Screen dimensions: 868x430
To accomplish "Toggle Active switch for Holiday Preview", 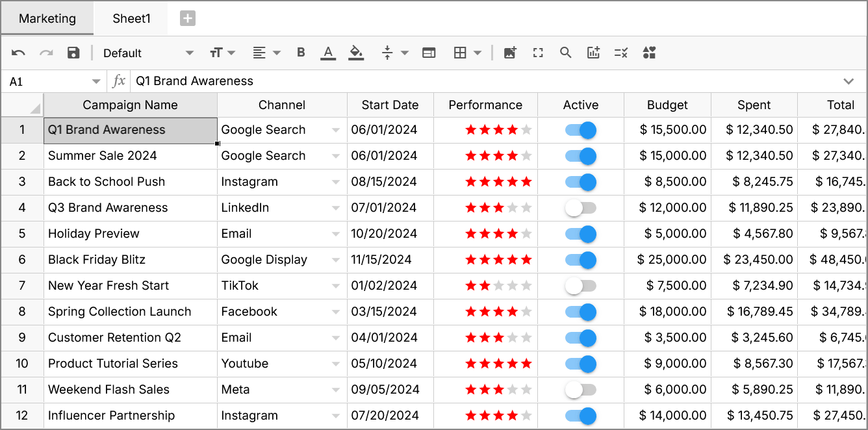I will [x=581, y=234].
